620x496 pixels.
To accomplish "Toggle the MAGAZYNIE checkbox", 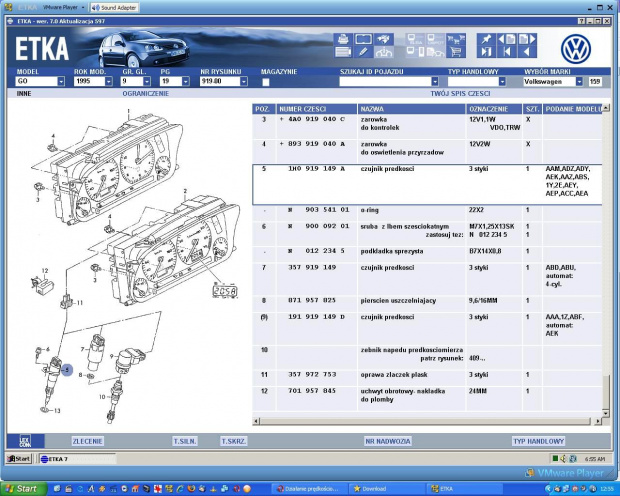I will coord(266,82).
